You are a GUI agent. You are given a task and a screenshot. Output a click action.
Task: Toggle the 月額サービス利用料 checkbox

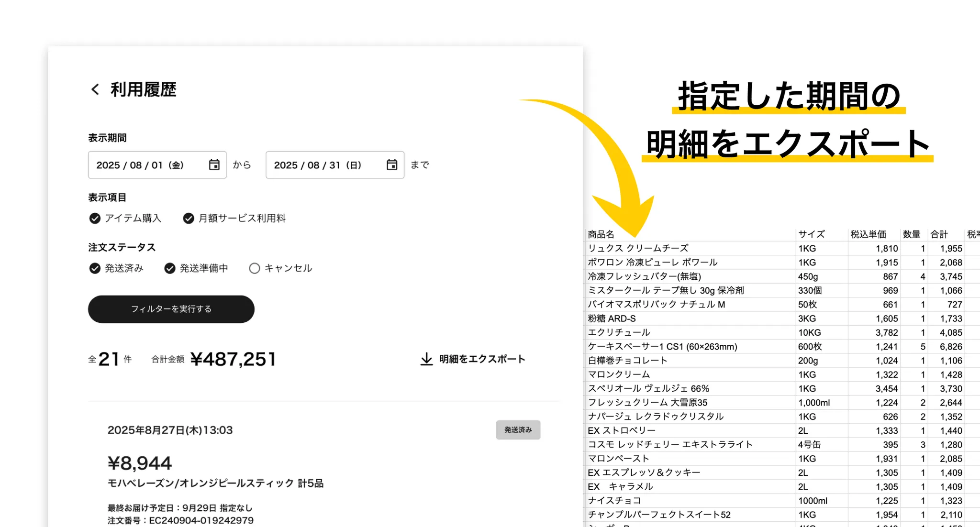click(x=189, y=219)
